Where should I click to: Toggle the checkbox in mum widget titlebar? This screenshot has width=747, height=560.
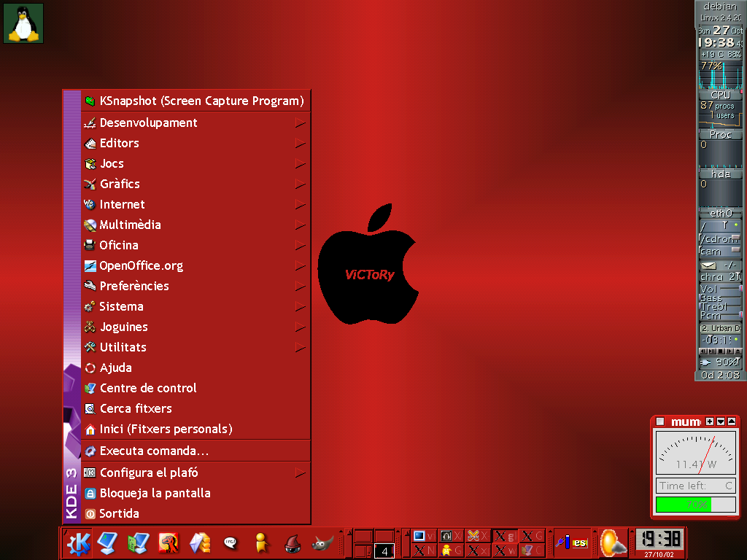click(x=660, y=421)
